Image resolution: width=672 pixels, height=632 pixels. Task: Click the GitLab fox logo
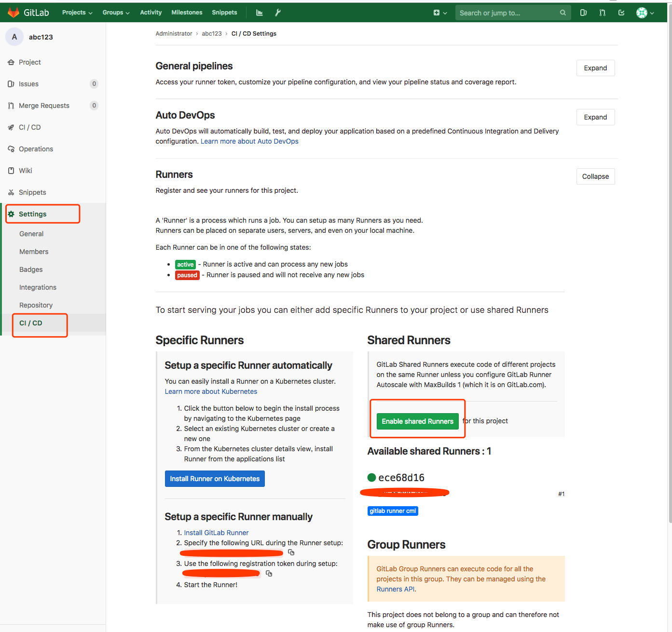point(14,12)
